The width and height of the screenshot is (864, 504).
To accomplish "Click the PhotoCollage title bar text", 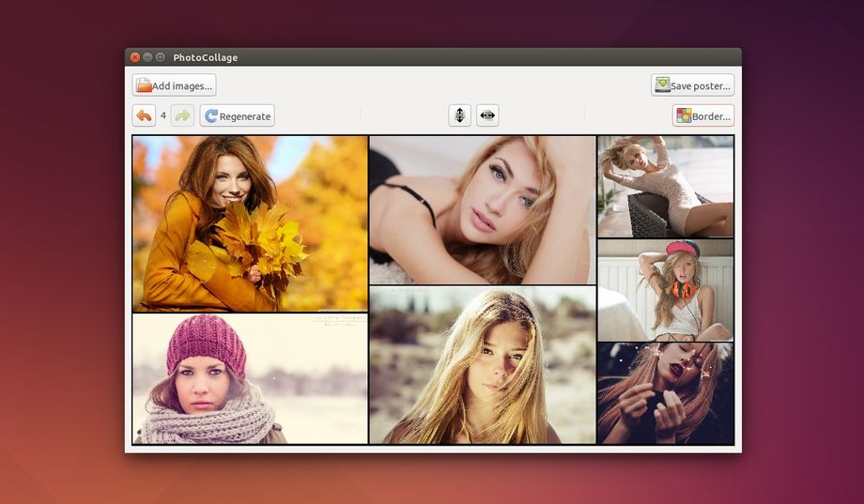I will (206, 58).
